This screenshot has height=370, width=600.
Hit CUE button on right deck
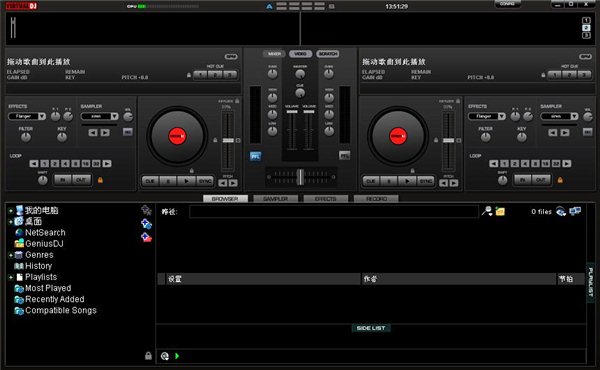[x=371, y=181]
